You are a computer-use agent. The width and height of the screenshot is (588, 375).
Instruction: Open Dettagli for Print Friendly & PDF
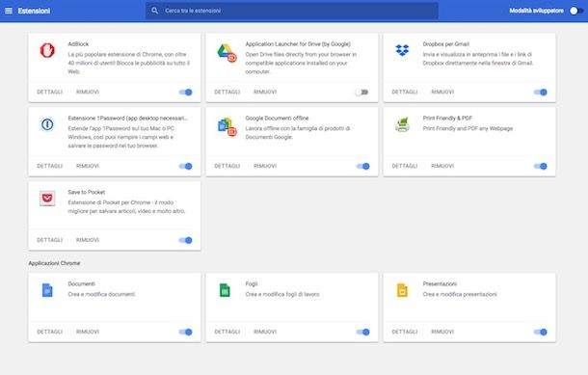(404, 166)
